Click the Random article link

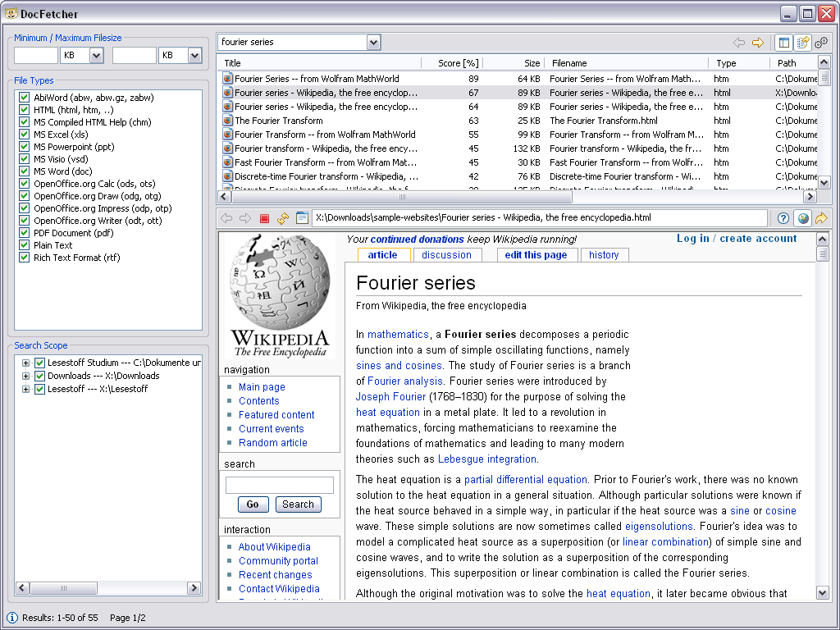click(x=272, y=442)
